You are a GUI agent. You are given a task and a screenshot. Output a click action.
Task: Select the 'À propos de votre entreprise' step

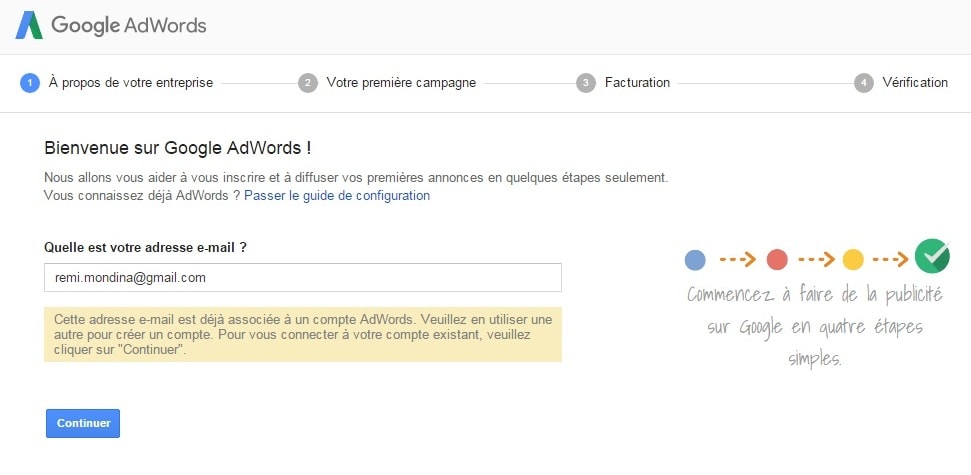point(131,82)
